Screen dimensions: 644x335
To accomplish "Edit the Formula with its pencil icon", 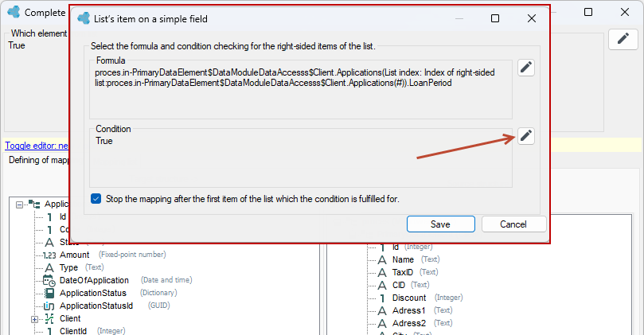I will click(526, 68).
